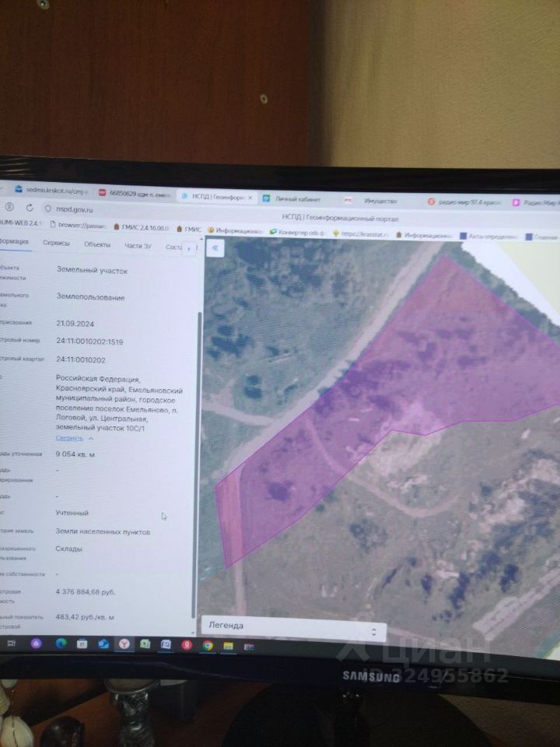Open the Главная bookmark

542,237
